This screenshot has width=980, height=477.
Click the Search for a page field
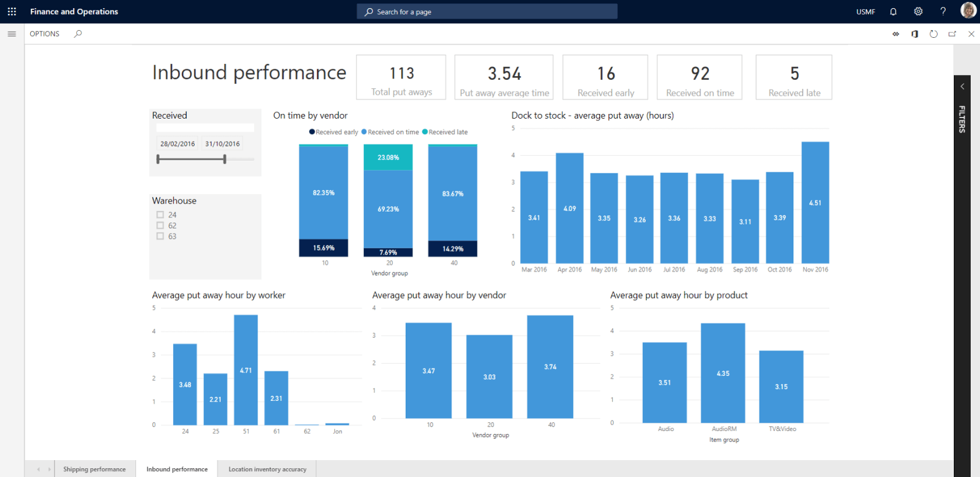pos(487,12)
